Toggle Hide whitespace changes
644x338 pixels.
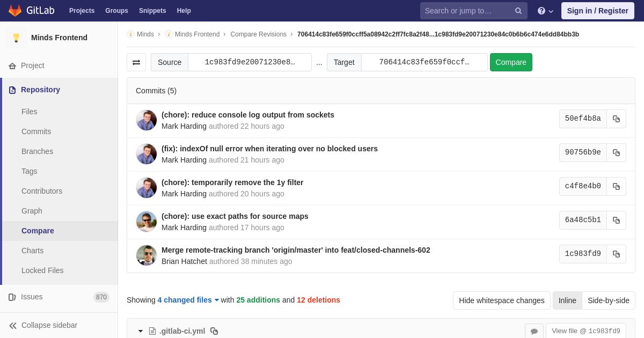[x=501, y=300]
